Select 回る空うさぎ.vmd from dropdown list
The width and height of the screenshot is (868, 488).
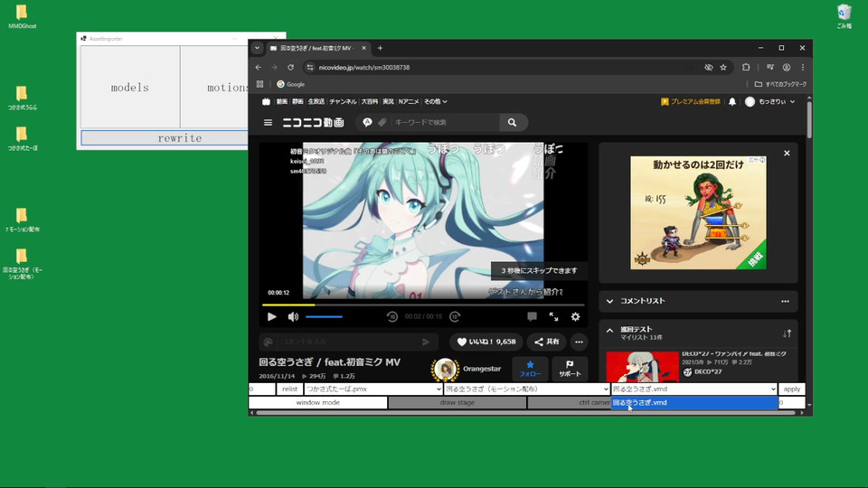pyautogui.click(x=694, y=403)
